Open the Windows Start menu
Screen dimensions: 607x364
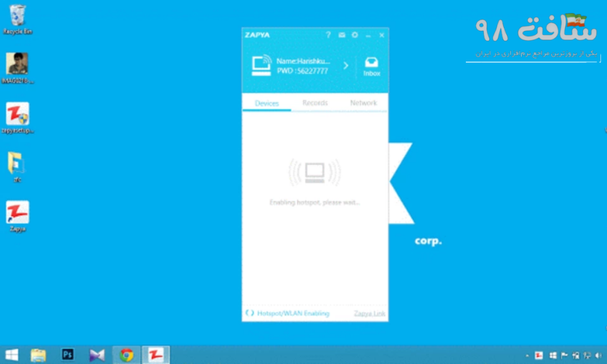pos(11,355)
